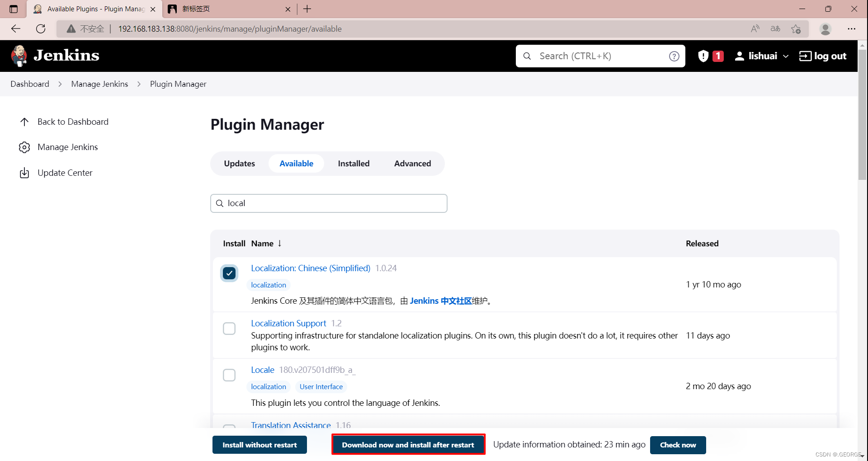Click the lishuai user profile icon
This screenshot has height=461, width=868.
point(740,56)
